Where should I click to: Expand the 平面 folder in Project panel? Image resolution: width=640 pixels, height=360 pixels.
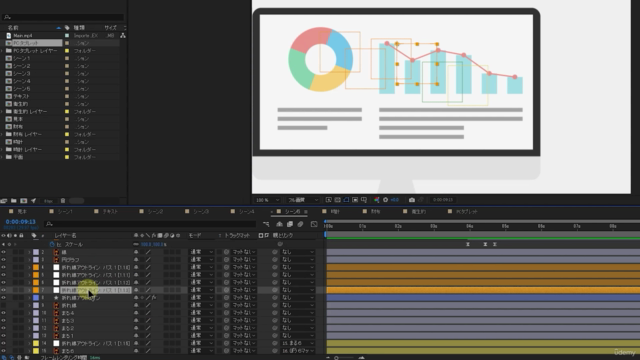pyautogui.click(x=2, y=157)
